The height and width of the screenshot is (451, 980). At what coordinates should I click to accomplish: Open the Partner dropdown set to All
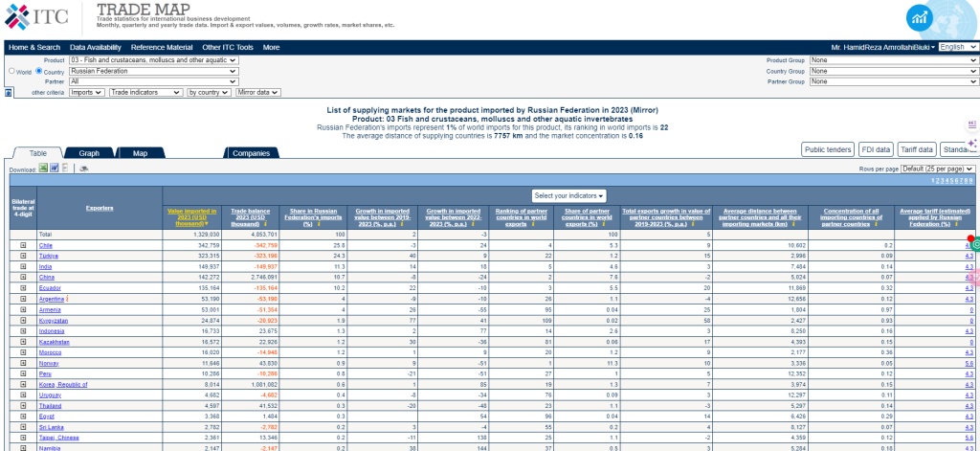point(154,81)
